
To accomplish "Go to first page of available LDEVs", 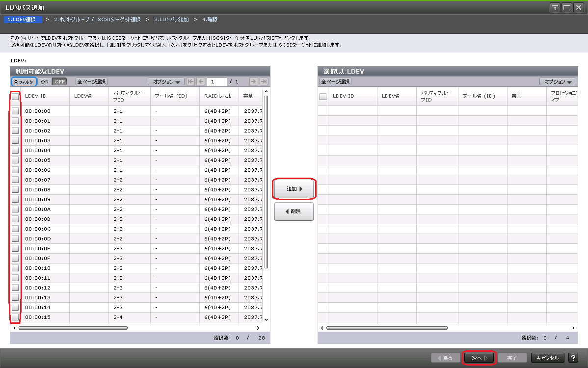I will pos(190,82).
